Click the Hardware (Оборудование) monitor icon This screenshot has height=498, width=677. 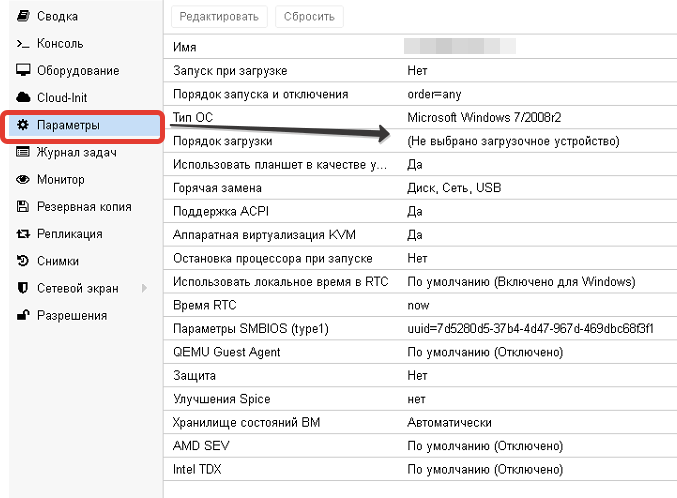(23, 71)
